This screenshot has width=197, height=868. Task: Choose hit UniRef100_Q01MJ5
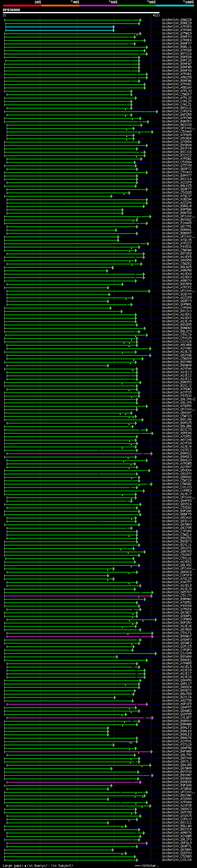(x=177, y=816)
